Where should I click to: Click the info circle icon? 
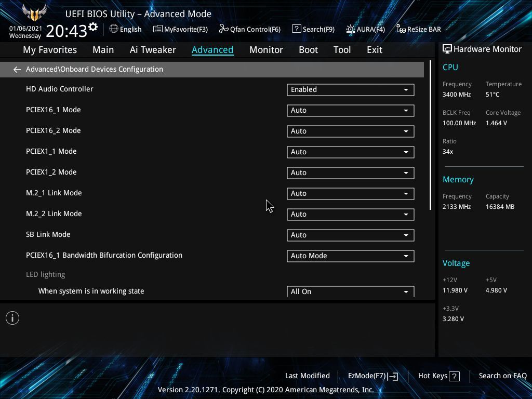[12, 318]
